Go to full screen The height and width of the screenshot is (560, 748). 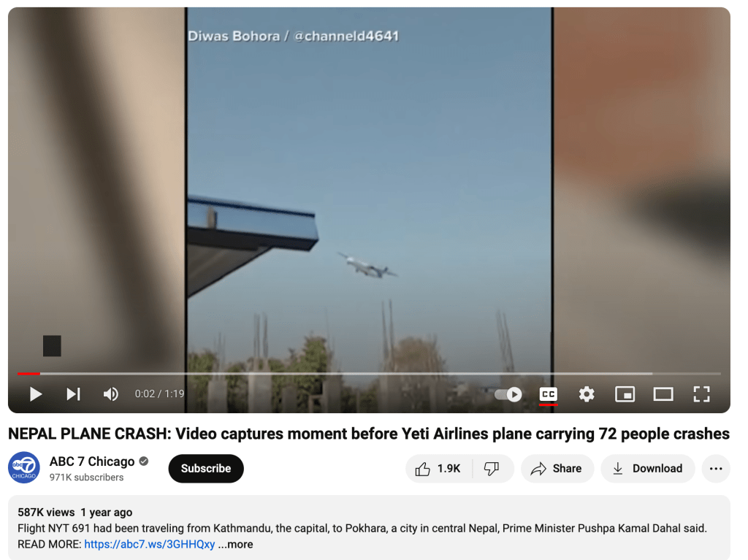(x=701, y=394)
